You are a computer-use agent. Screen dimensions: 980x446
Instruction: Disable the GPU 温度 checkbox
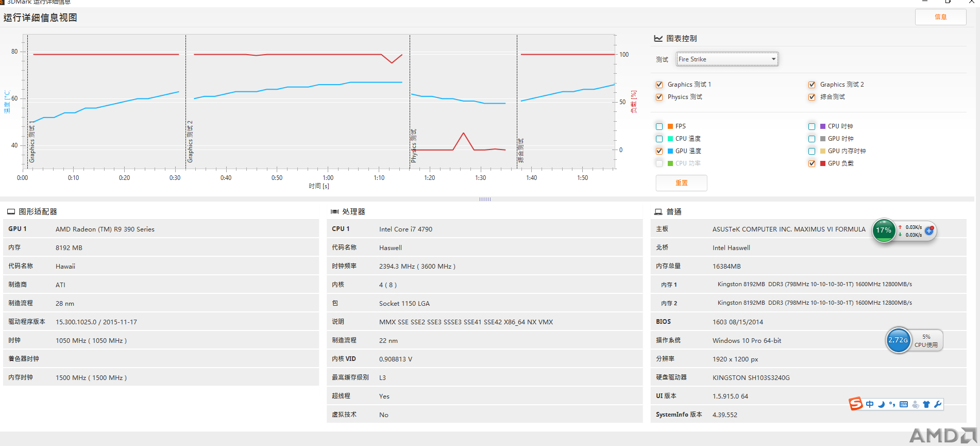(659, 151)
